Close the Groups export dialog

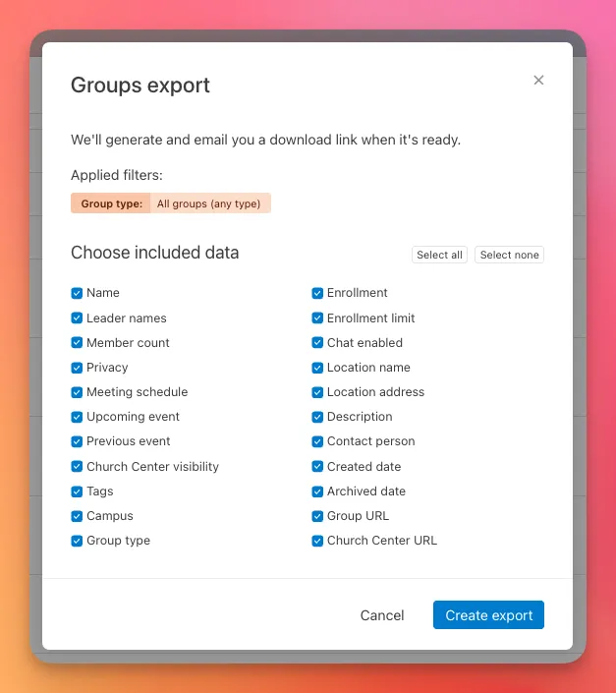pyautogui.click(x=538, y=81)
